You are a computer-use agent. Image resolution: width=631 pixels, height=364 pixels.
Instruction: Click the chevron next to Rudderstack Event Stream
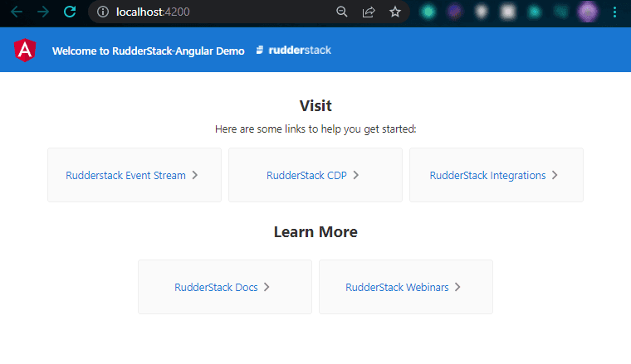pyautogui.click(x=195, y=175)
